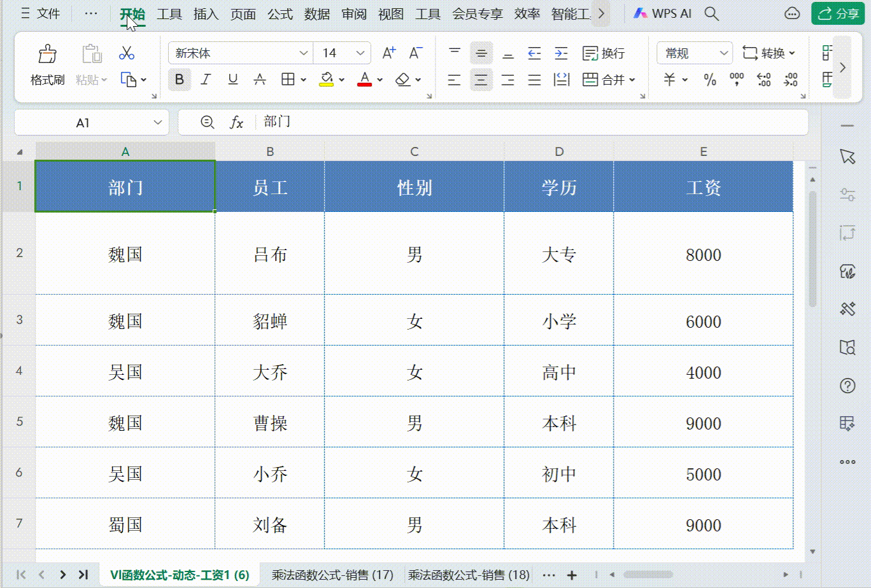Click the Cut scissors icon
Image resolution: width=871 pixels, height=588 pixels.
tap(126, 53)
